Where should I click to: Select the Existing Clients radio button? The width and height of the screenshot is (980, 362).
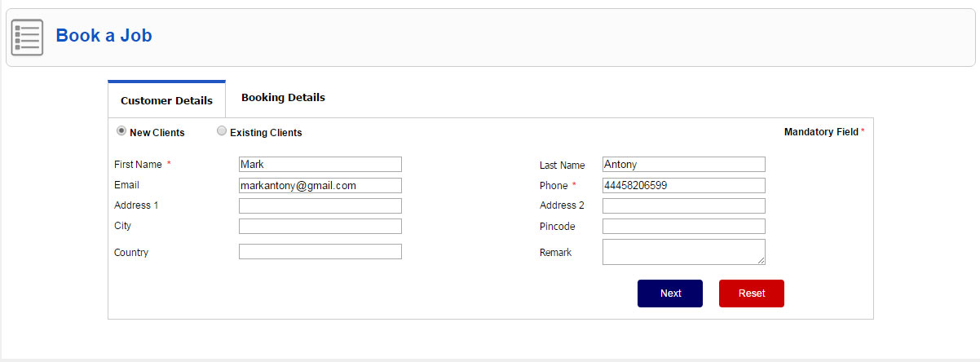222,130
